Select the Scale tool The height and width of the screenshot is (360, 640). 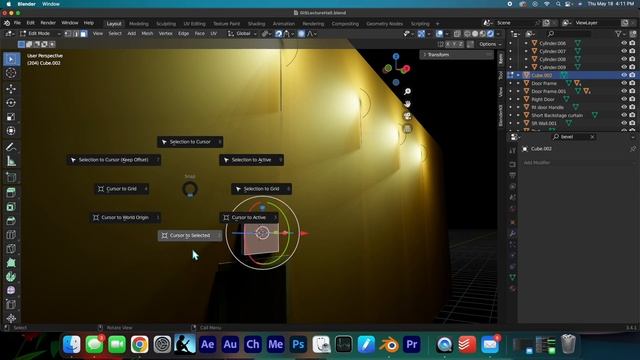click(11, 117)
